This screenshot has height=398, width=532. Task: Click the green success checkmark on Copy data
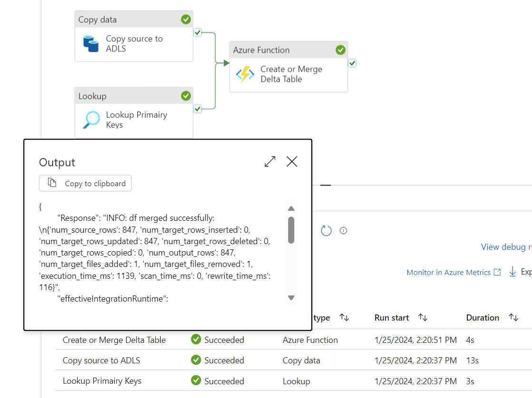(185, 19)
